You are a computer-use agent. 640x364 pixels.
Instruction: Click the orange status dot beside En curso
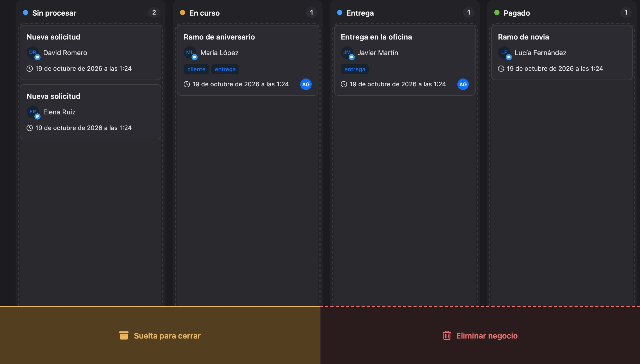click(183, 12)
